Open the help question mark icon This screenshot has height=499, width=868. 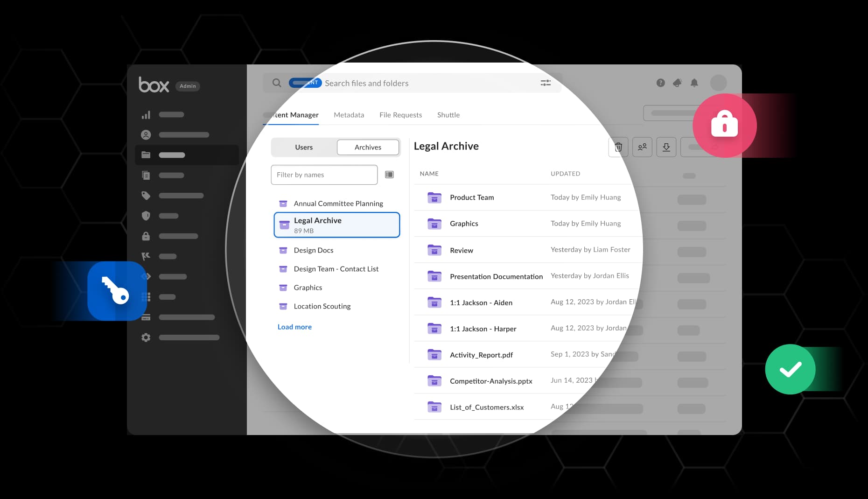[660, 83]
